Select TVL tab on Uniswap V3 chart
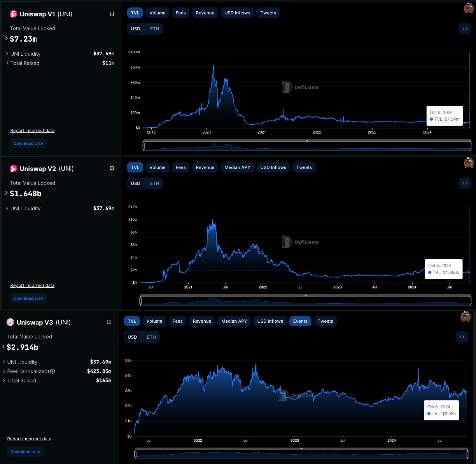The height and width of the screenshot is (464, 476). (132, 321)
